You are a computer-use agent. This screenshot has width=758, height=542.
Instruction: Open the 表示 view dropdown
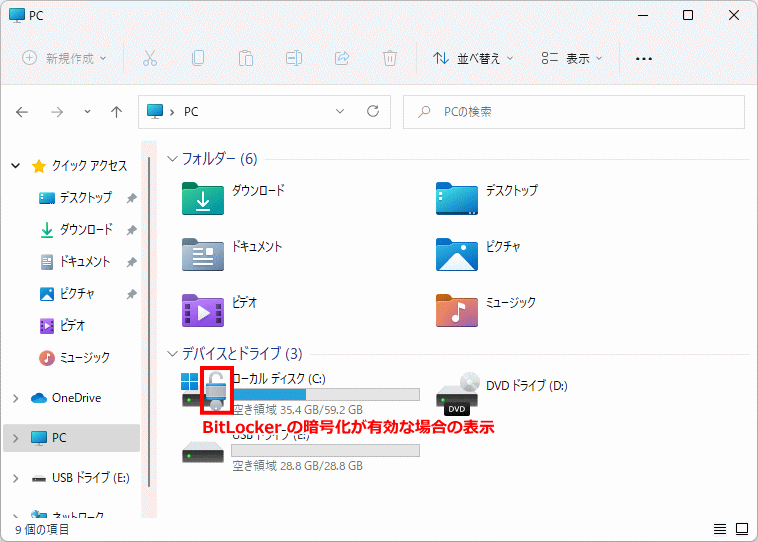coord(571,58)
